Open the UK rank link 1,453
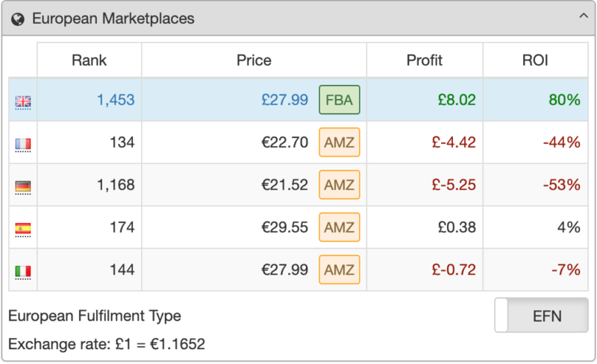 point(116,100)
